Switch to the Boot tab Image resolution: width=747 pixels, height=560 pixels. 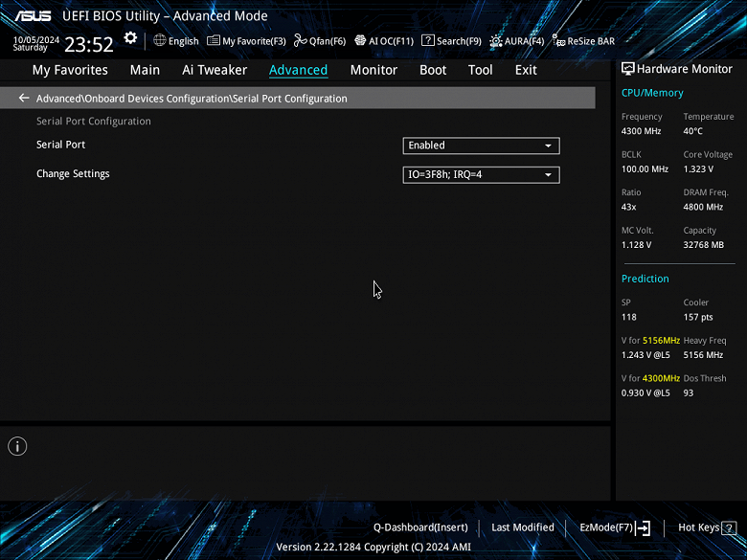433,70
